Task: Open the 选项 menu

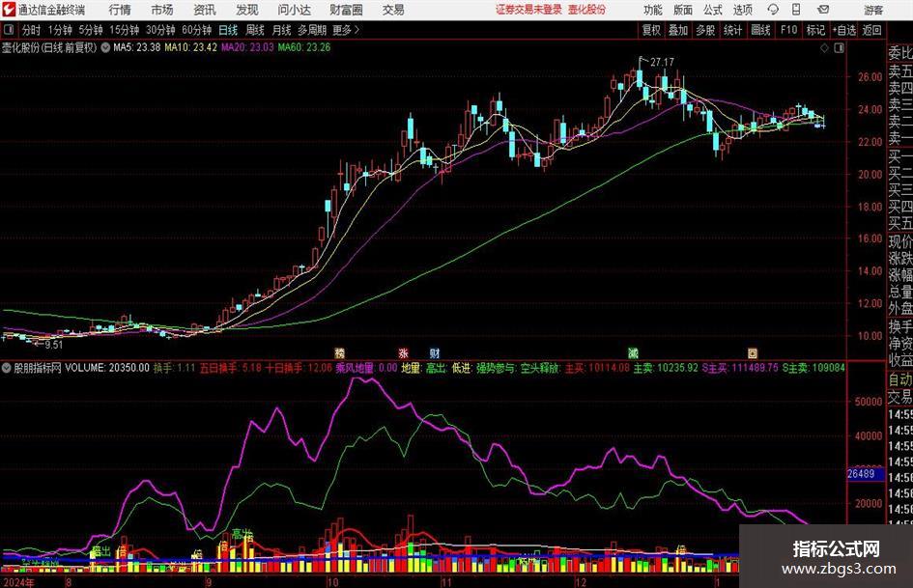Action: tap(742, 10)
